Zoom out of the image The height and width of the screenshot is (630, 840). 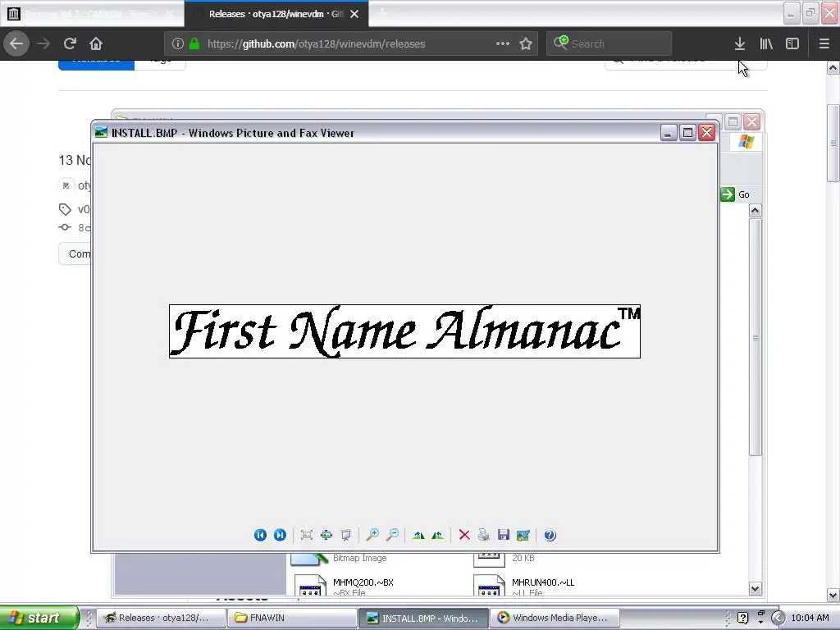pyautogui.click(x=392, y=535)
